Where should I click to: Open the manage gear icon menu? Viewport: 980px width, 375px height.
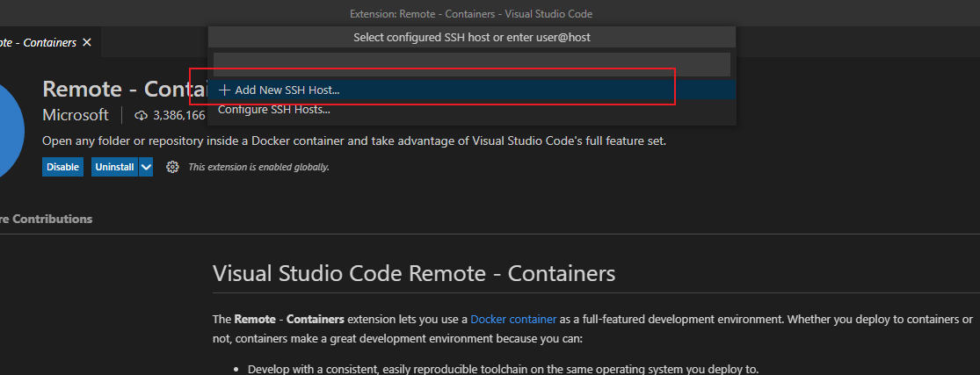[172, 167]
